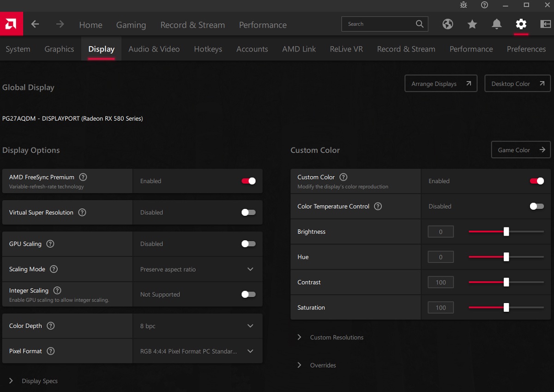Screen dimensions: 554x392
Task: Click the Contrast value field
Action: tap(441, 282)
